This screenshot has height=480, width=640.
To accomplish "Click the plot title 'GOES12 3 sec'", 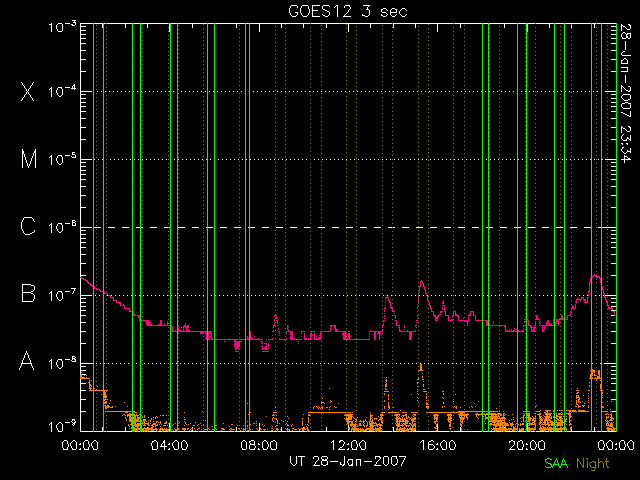I will (x=348, y=11).
